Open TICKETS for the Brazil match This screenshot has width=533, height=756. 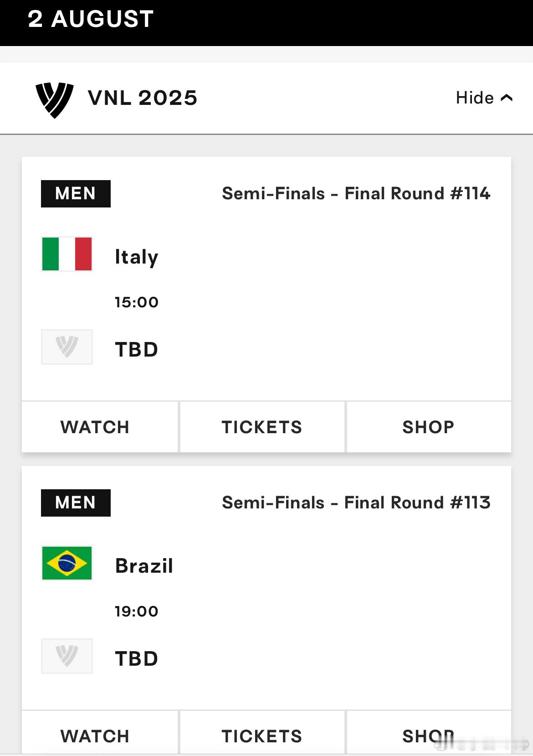click(x=262, y=732)
